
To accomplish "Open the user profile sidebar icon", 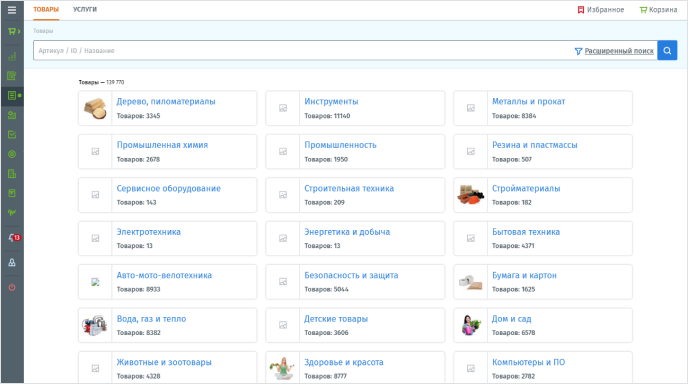I will pyautogui.click(x=12, y=262).
